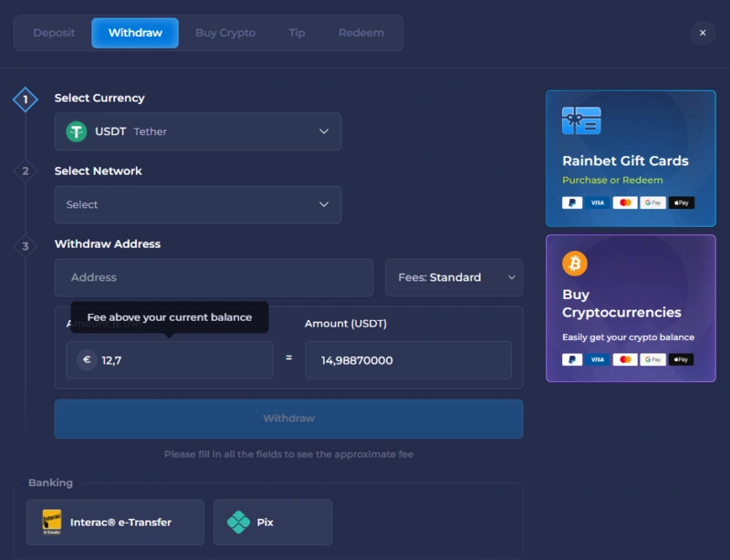Click the withdraw Address input field
The height and width of the screenshot is (560, 730).
click(x=214, y=277)
